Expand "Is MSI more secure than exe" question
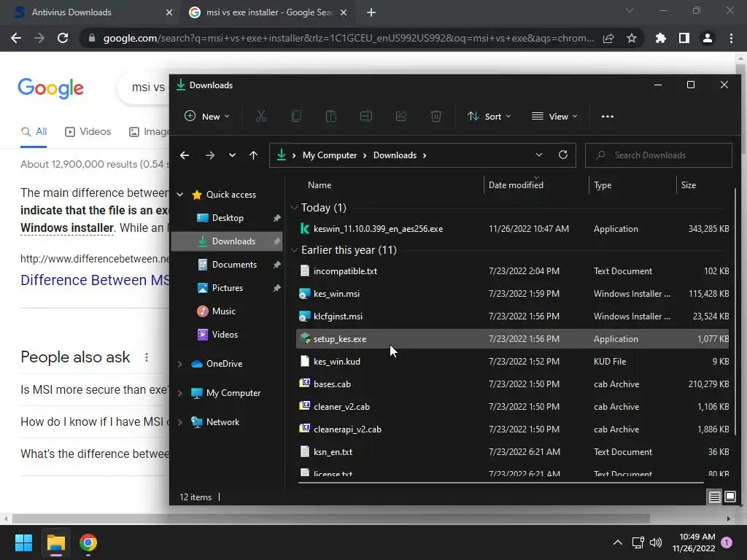 coord(94,389)
